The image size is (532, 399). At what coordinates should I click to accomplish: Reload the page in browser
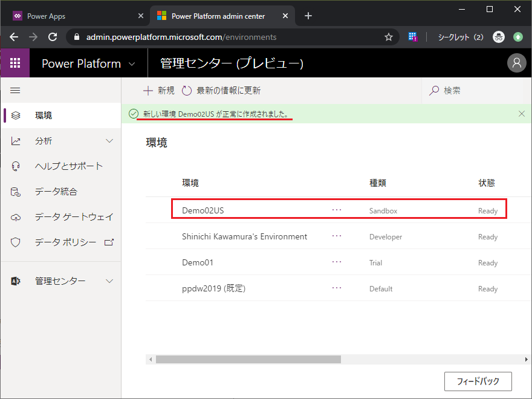53,37
